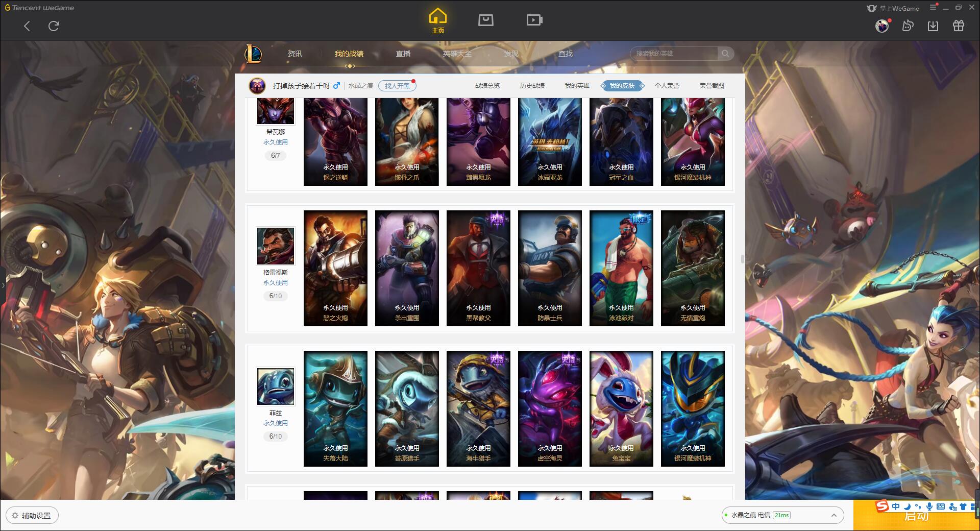Screen dimensions: 980x531
Task: Click the 辅助设置 gear icon
Action: (15, 516)
